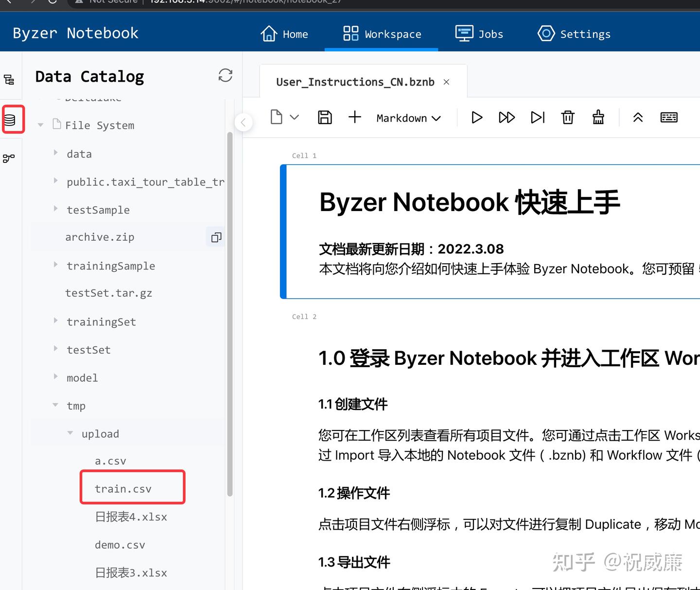Select User_Instructions_CN.bznb tab
Viewport: 700px width, 590px height.
click(x=355, y=82)
